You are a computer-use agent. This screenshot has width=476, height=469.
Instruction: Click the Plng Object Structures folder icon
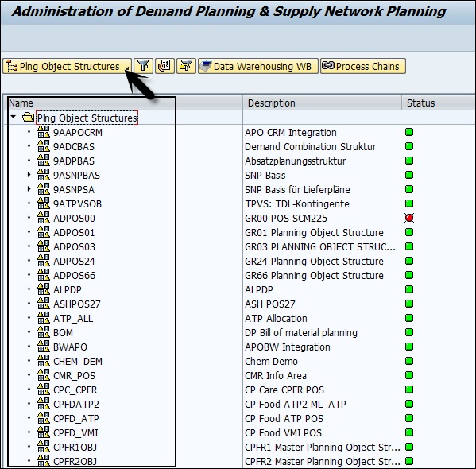pos(29,118)
